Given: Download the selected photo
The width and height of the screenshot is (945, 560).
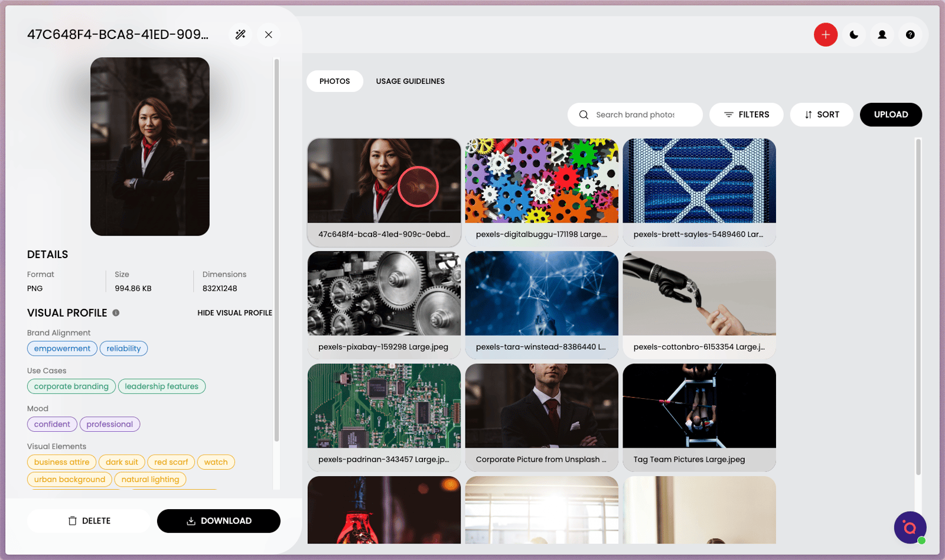Looking at the screenshot, I should (x=219, y=521).
